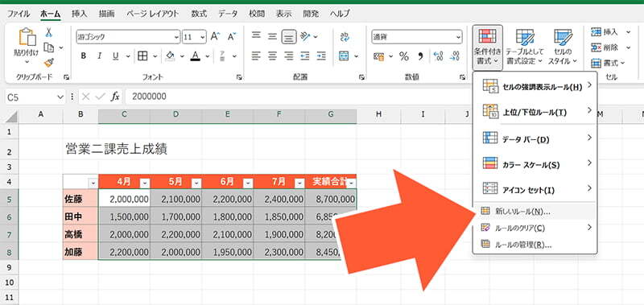Expand the paste options arrow
This screenshot has height=305, width=644.
[27, 62]
